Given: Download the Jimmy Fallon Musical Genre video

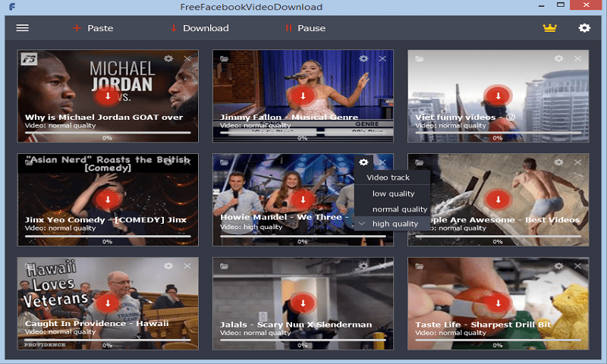Looking at the screenshot, I should pyautogui.click(x=303, y=96).
